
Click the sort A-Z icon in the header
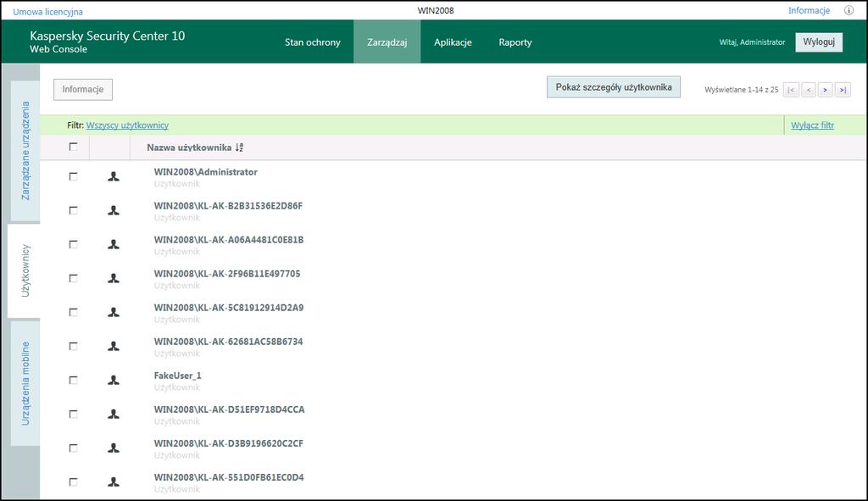239,148
